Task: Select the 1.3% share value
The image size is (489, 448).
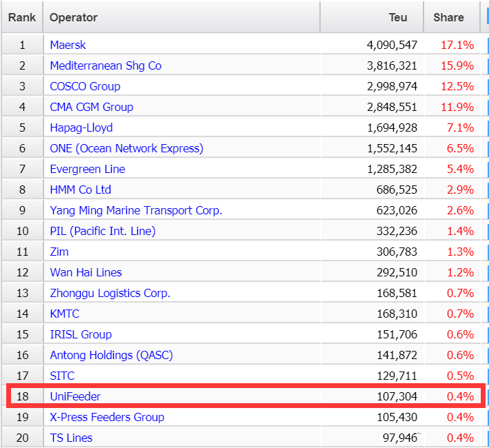Action: pyautogui.click(x=460, y=252)
